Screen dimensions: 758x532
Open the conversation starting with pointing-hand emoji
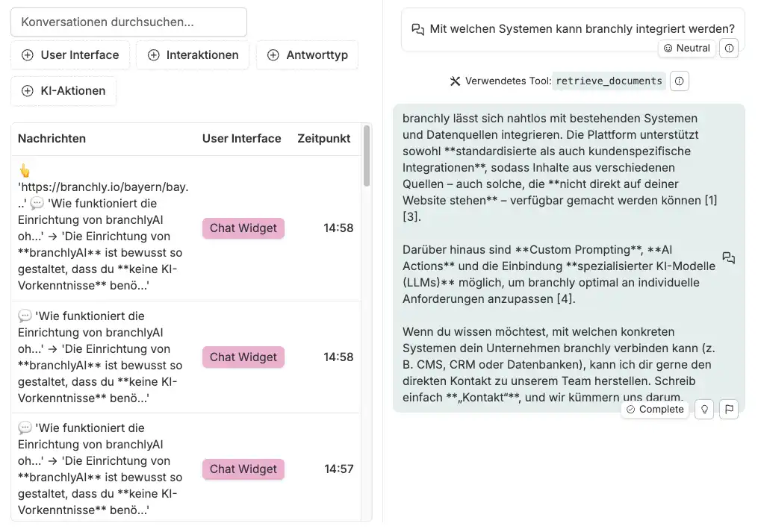186,228
